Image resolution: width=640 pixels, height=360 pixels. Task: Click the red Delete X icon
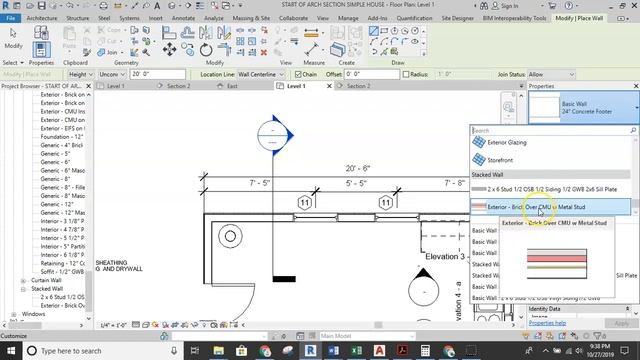(x=264, y=52)
